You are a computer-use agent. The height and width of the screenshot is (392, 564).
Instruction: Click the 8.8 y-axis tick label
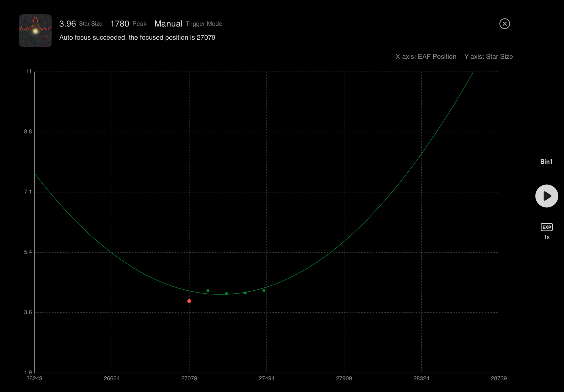28,132
